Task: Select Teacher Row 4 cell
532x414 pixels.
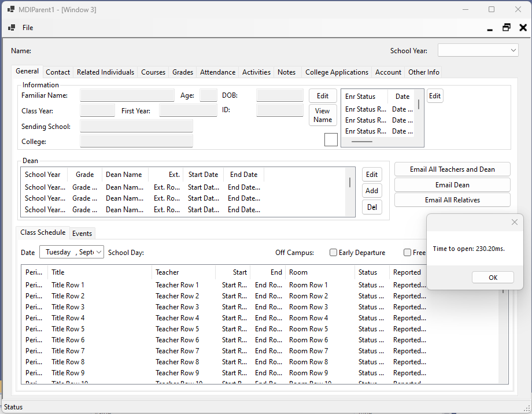Action: click(x=177, y=318)
